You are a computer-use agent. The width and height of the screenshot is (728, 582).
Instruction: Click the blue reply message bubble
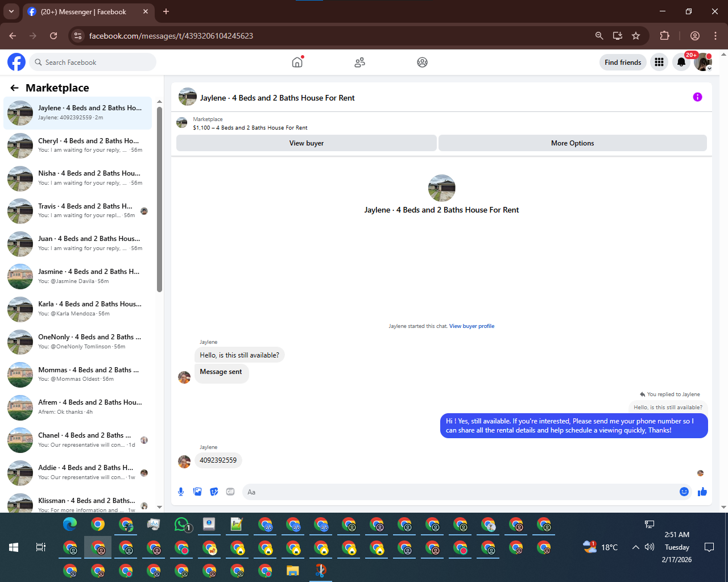[x=574, y=426]
